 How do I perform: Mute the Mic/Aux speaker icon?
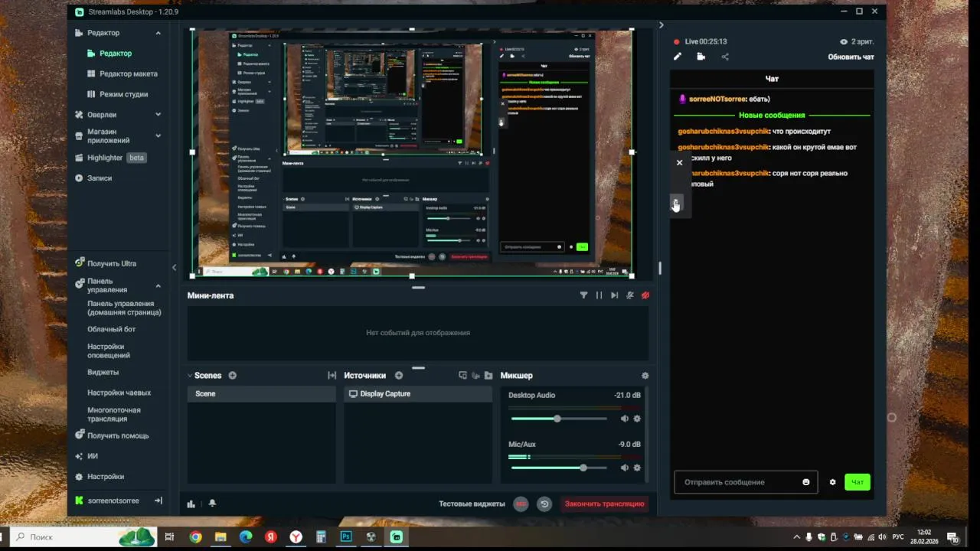coord(624,468)
